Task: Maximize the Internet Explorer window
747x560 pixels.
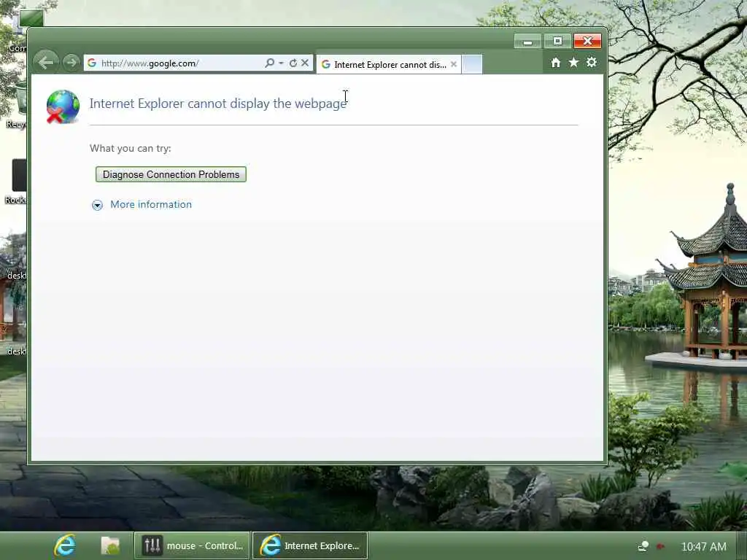Action: tap(557, 42)
